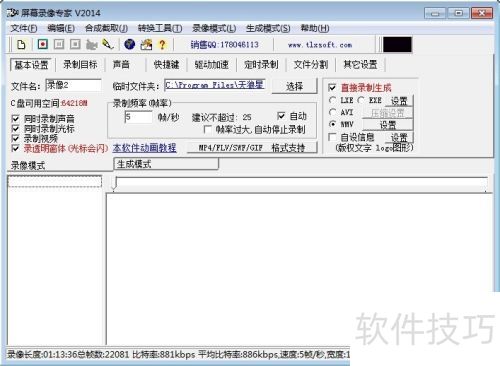Image resolution: width=500 pixels, height=366 pixels.
Task: Click the 文件名 input field
Action: pos(73,85)
